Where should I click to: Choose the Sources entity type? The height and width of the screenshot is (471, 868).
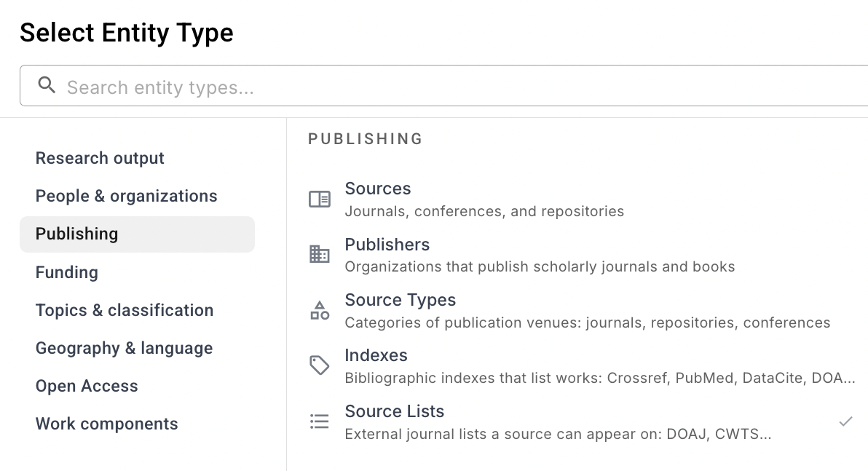click(x=581, y=199)
